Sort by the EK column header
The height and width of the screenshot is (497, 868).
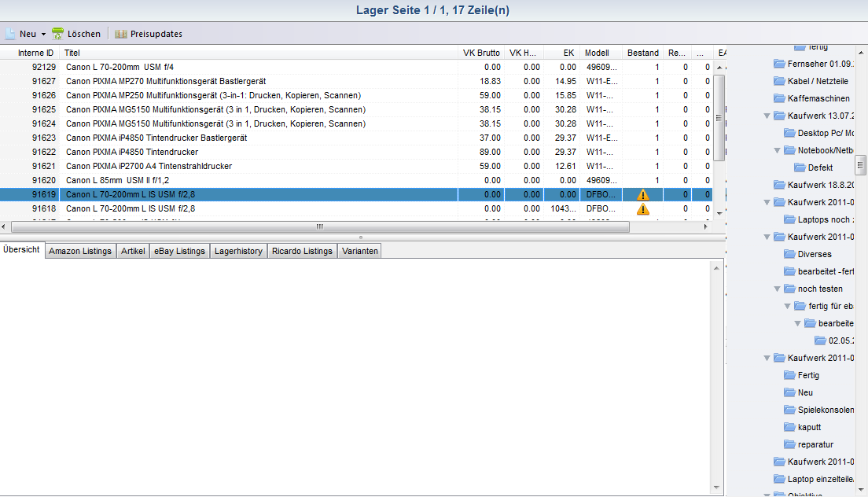coord(561,53)
